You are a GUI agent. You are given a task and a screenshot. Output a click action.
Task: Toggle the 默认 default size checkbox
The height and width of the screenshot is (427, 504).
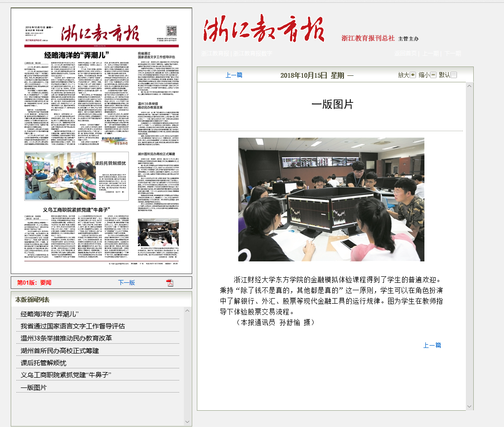tap(454, 75)
